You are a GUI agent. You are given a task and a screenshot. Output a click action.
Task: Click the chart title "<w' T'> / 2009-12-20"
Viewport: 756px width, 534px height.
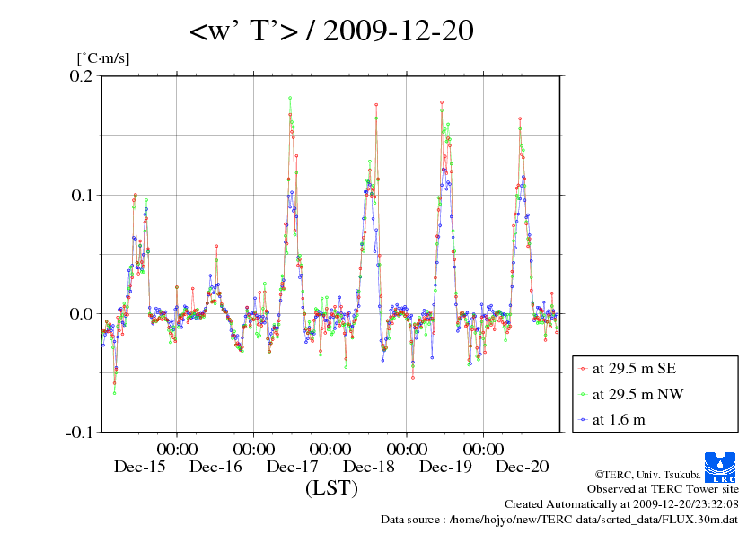tap(331, 31)
